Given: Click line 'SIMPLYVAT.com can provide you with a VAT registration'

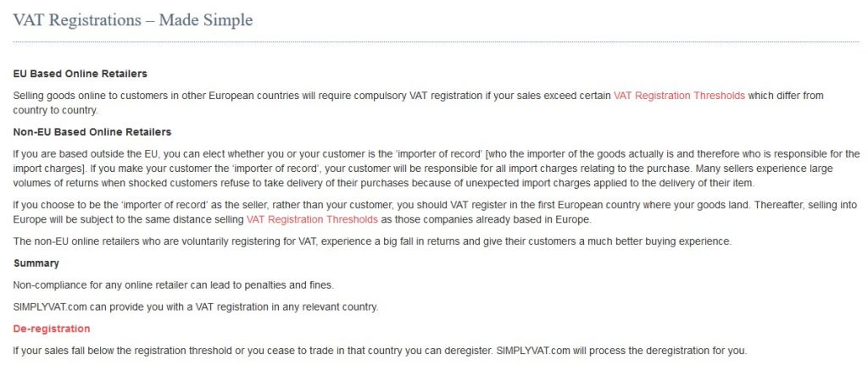Looking at the screenshot, I should 196,307.
